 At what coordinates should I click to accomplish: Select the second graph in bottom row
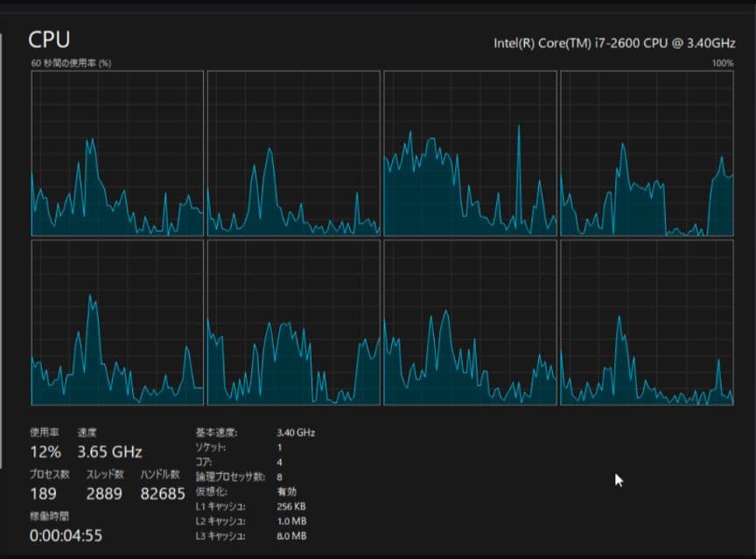[x=293, y=322]
